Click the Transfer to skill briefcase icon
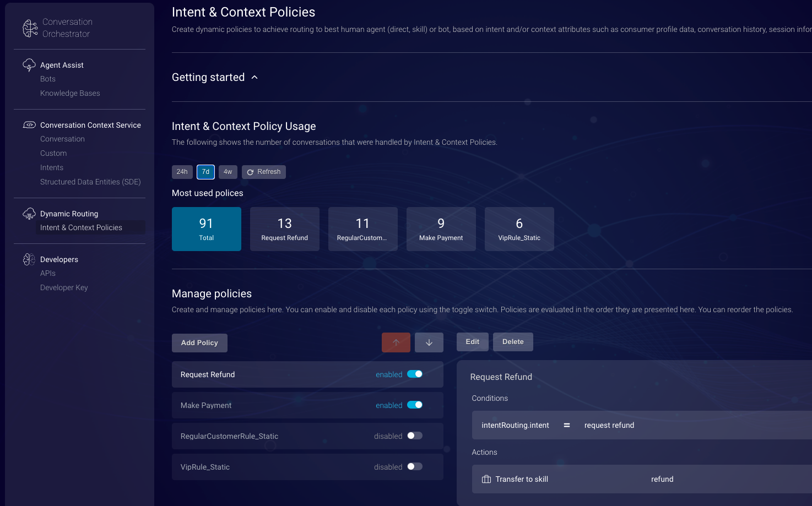The height and width of the screenshot is (506, 812). [x=486, y=479]
